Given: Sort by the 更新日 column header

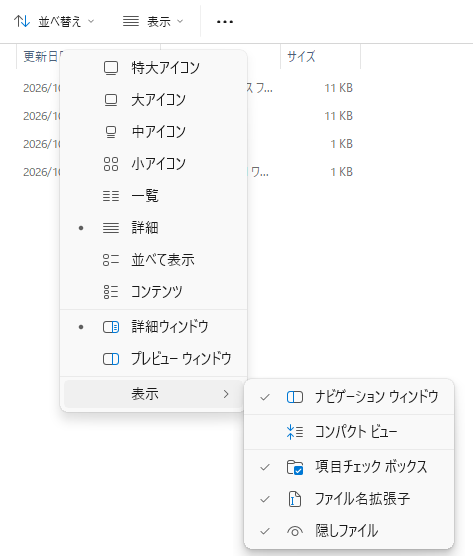Looking at the screenshot, I should tap(41, 56).
